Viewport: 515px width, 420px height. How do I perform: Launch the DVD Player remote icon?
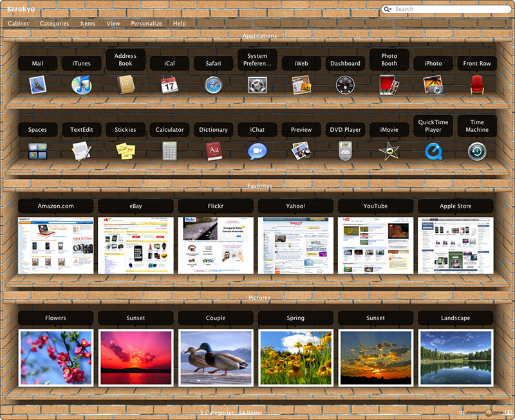click(x=345, y=151)
